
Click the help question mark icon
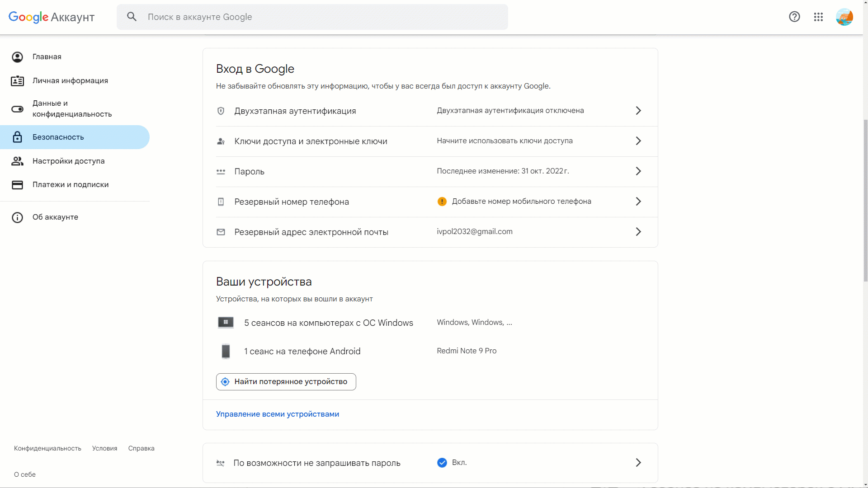click(x=794, y=17)
